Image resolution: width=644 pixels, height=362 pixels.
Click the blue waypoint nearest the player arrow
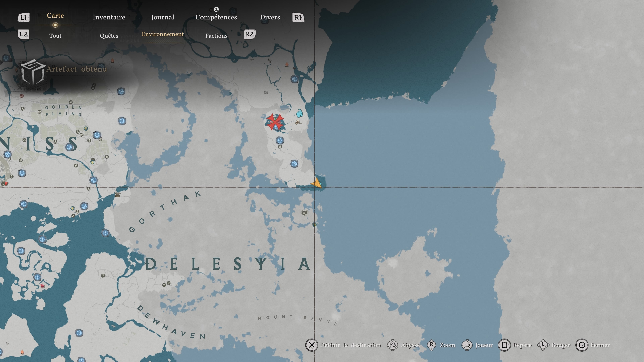294,164
